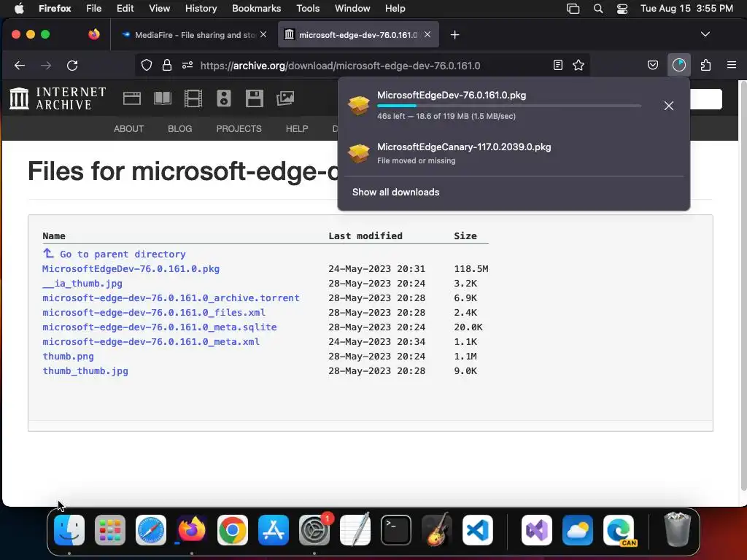Click the Last modified column header
The height and width of the screenshot is (560, 747).
tap(365, 236)
